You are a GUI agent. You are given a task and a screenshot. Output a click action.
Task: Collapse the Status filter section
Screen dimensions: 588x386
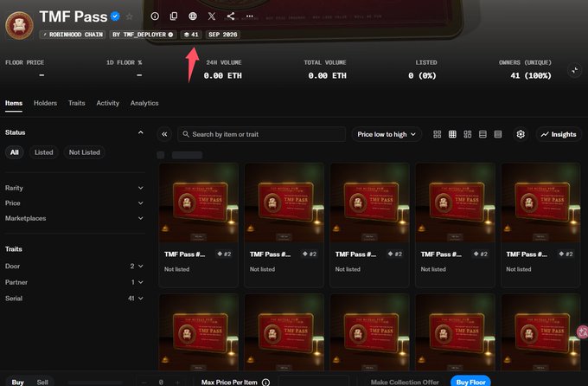pos(141,132)
